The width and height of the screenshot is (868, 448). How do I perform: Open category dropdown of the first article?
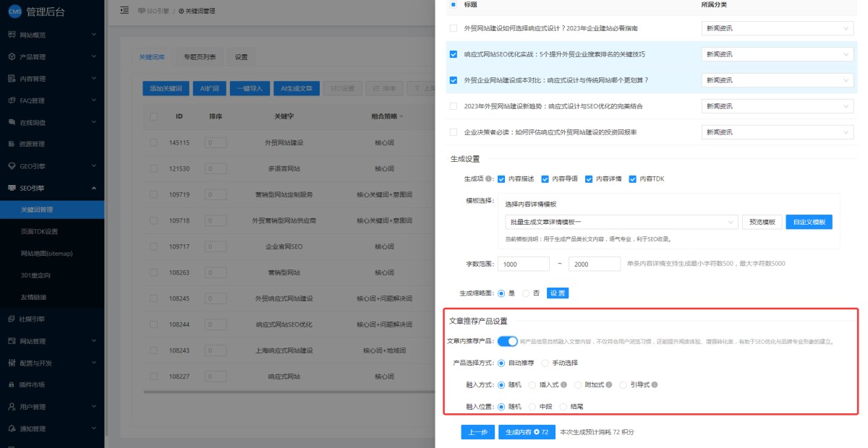[x=778, y=28]
